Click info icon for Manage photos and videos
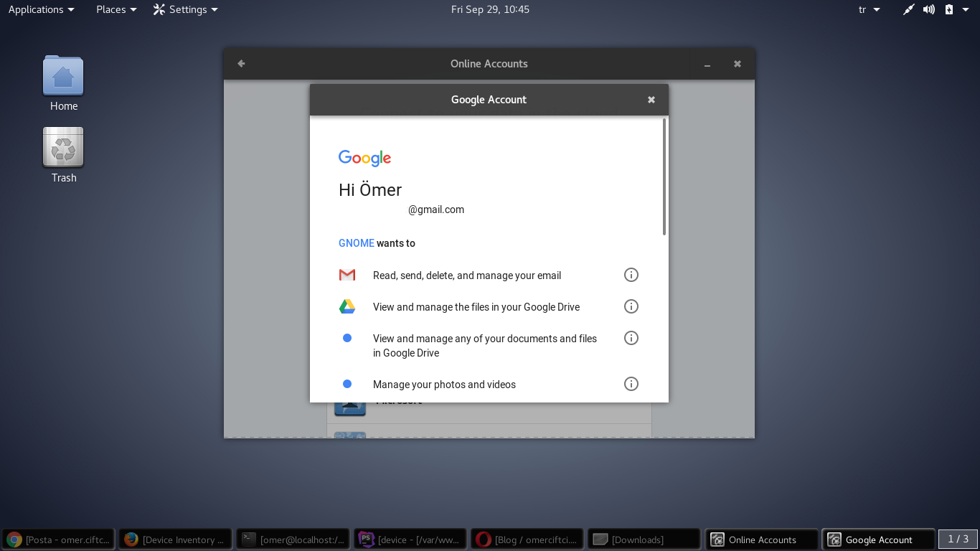Viewport: 980px width, 551px height. tap(631, 384)
